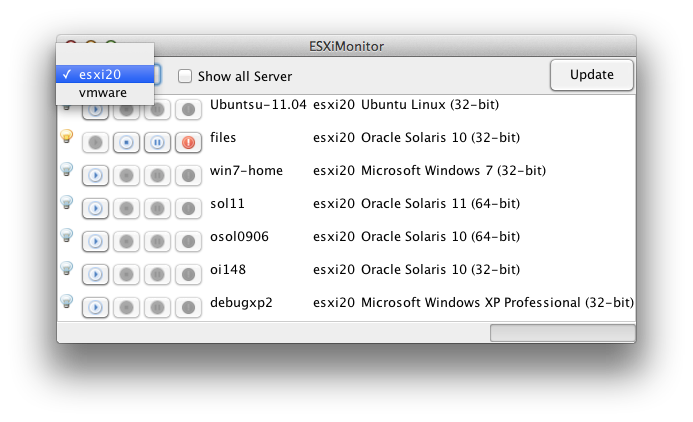Viewport: 693px width, 422px height.
Task: Select the win7-home VM name
Action: tap(246, 171)
